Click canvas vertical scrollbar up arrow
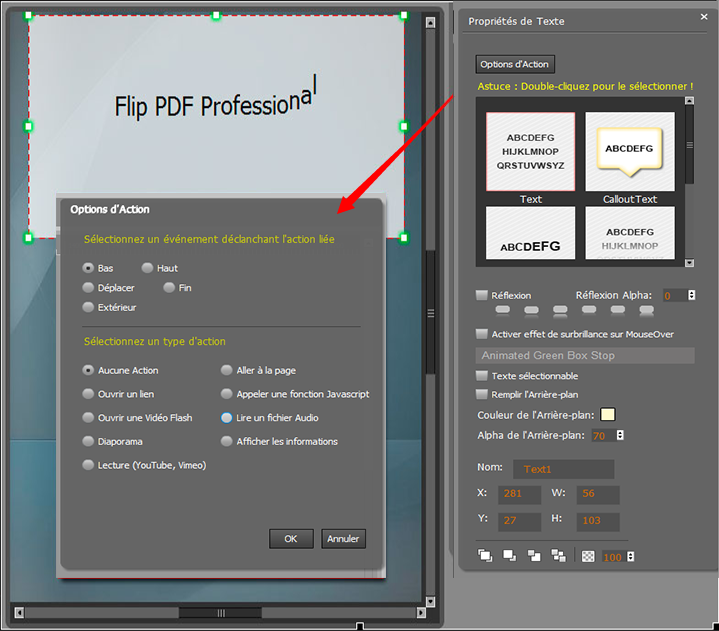Image resolution: width=719 pixels, height=631 pixels. pos(430,22)
